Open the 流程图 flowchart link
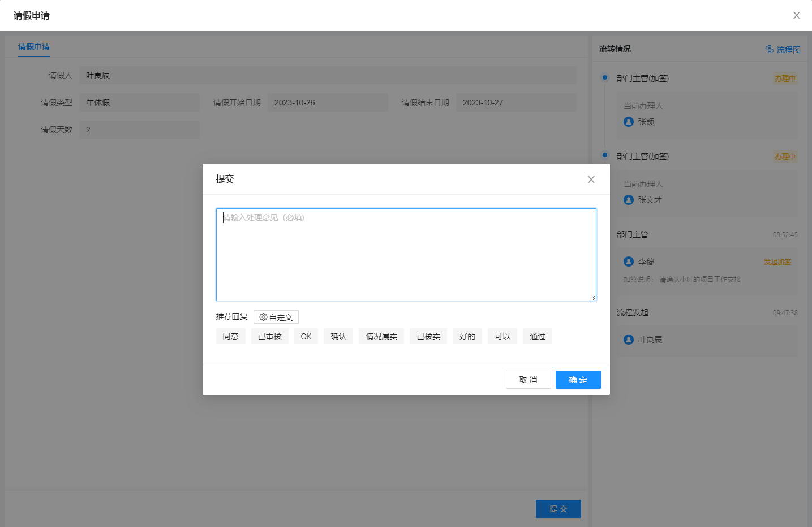The image size is (812, 527). (783, 50)
